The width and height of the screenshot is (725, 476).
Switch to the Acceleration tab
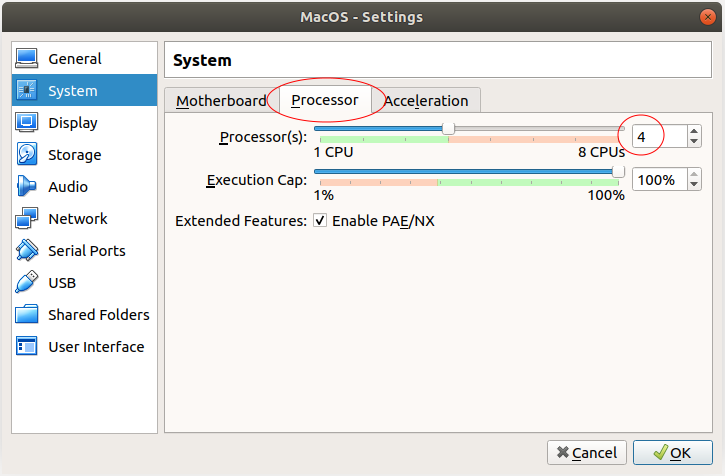pos(426,100)
